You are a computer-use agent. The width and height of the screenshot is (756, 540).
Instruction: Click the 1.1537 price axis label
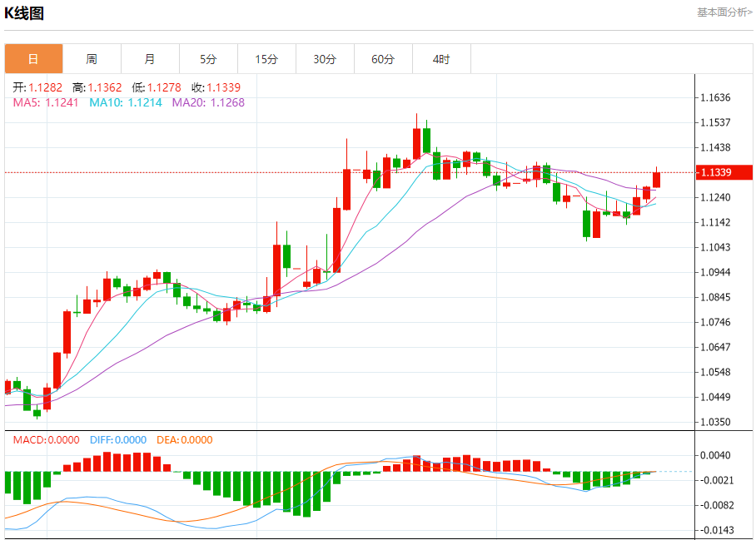coord(715,122)
